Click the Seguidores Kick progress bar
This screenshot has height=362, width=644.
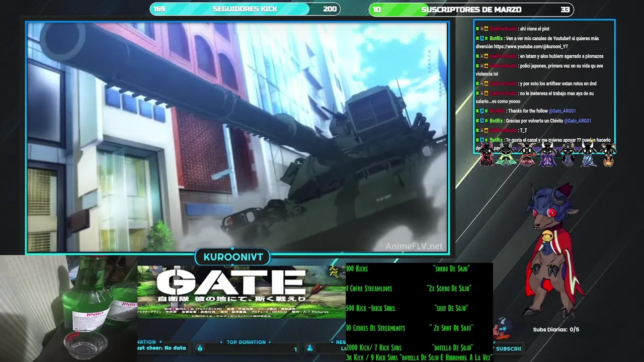point(245,9)
